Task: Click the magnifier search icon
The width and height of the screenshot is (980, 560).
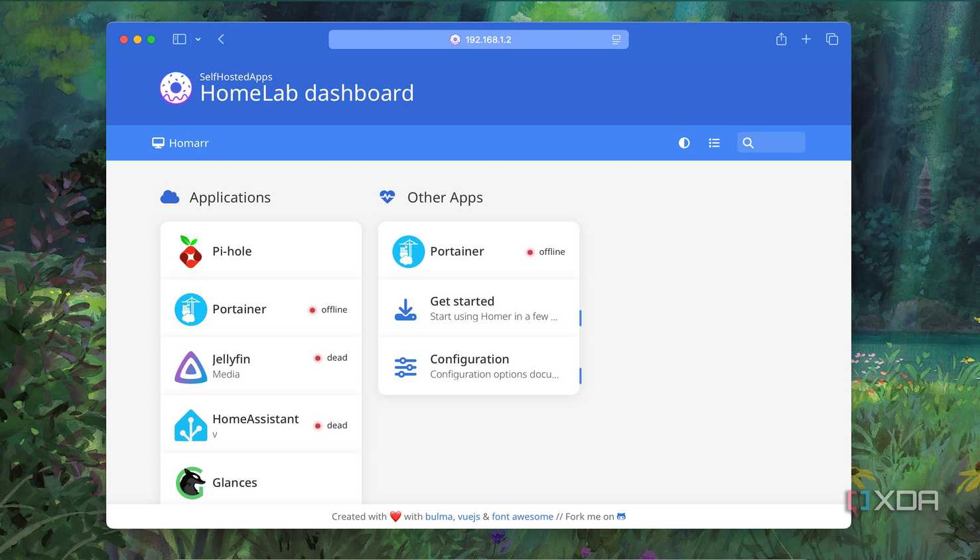Action: [x=748, y=143]
